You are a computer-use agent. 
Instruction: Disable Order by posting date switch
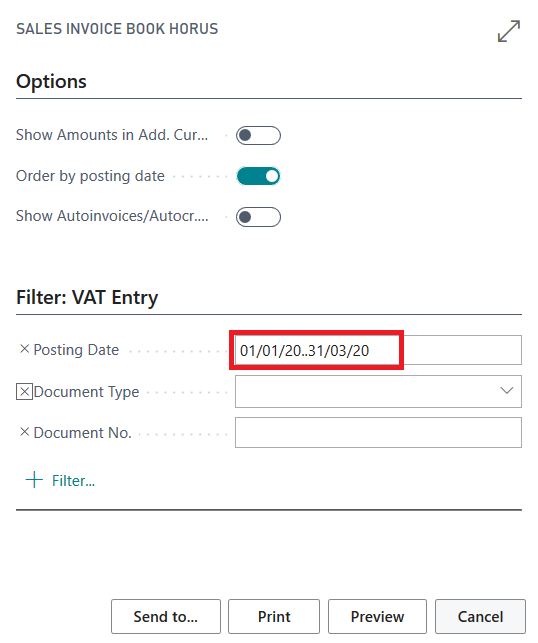258,176
